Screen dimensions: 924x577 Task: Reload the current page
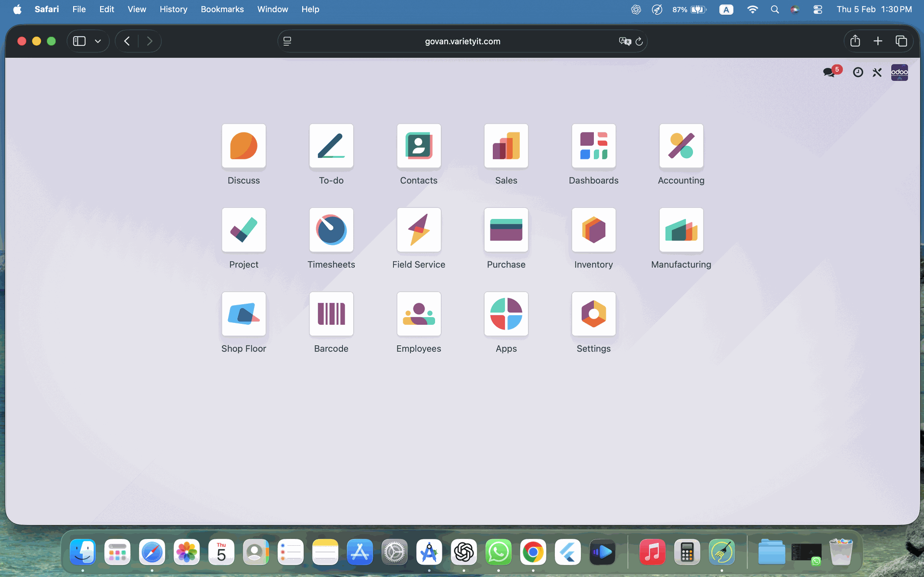click(x=639, y=41)
